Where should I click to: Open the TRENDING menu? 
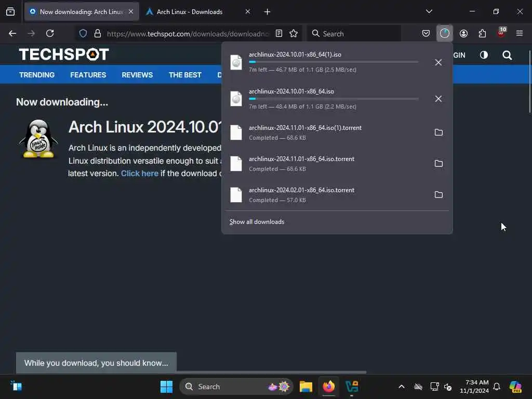tap(37, 75)
